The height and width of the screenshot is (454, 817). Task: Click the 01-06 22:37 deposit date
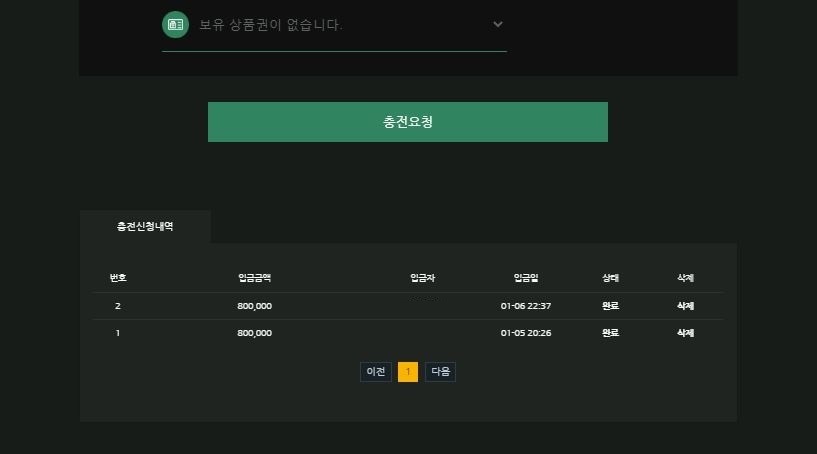pyautogui.click(x=526, y=306)
